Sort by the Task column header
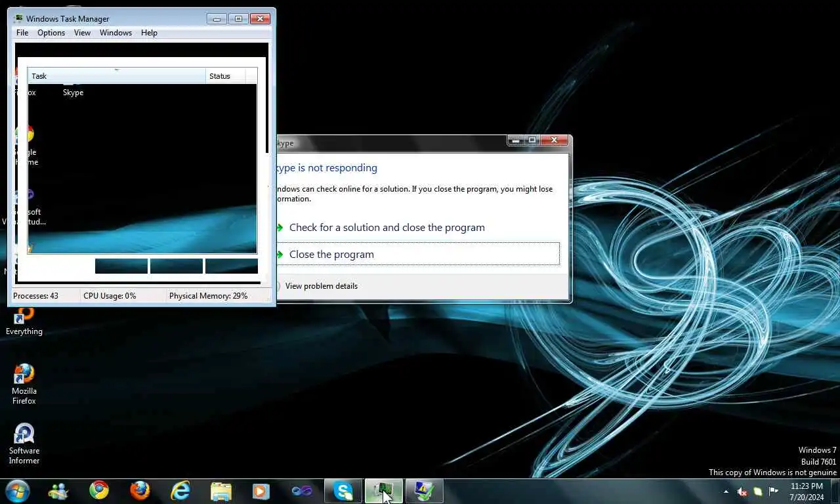The width and height of the screenshot is (840, 504). tap(117, 76)
